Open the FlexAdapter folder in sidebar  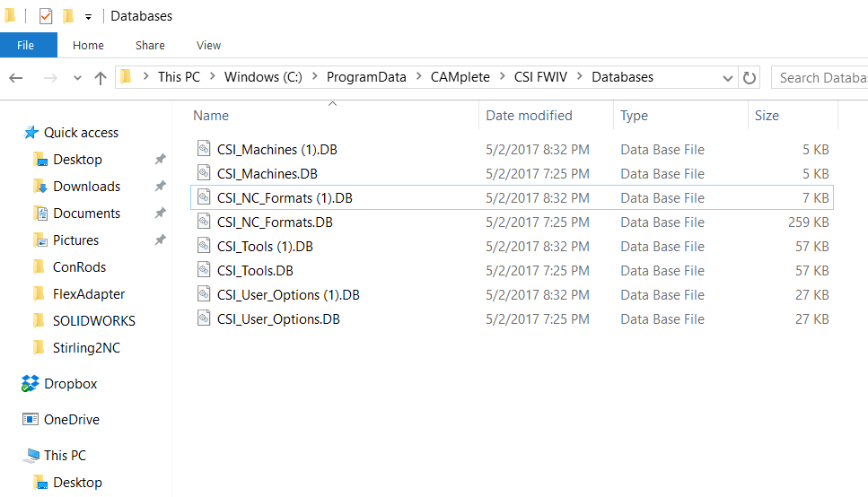coord(89,294)
